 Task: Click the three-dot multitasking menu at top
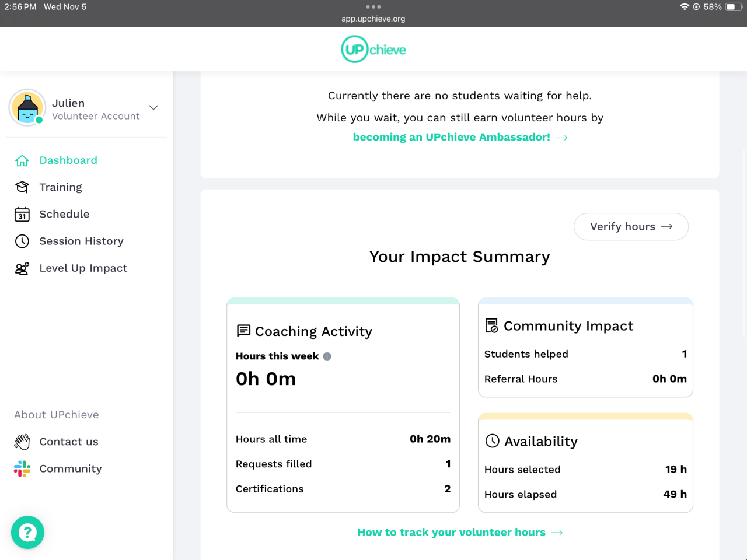pyautogui.click(x=373, y=7)
